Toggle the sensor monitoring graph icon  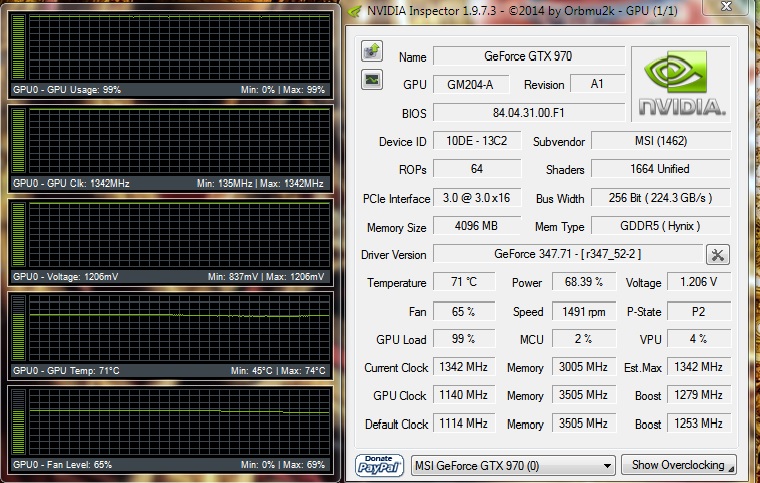click(372, 80)
